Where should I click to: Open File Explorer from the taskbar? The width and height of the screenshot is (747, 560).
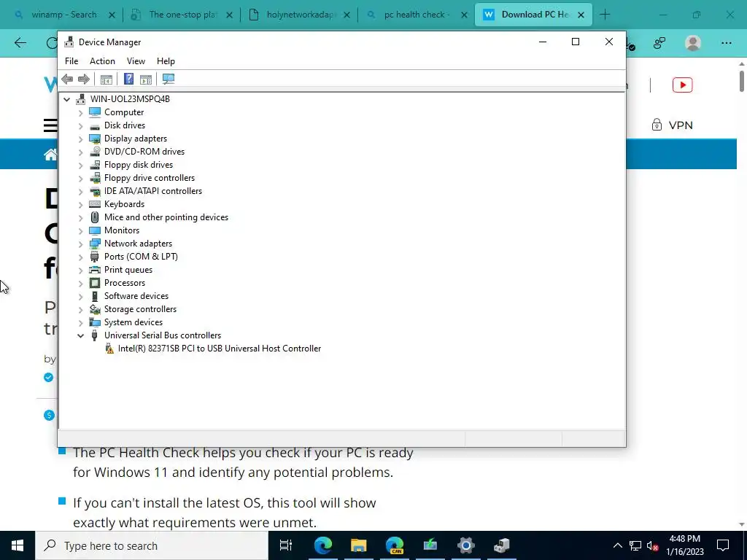coord(359,545)
